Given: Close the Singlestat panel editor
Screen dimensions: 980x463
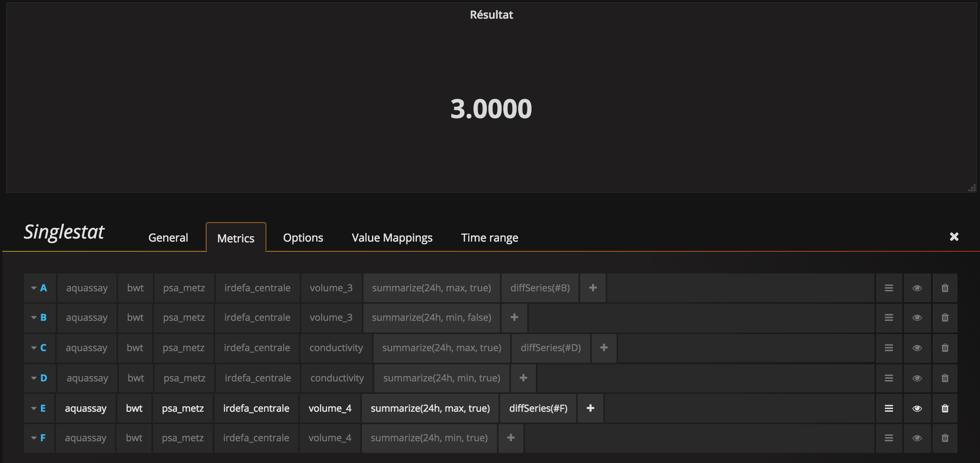Looking at the screenshot, I should 954,237.
